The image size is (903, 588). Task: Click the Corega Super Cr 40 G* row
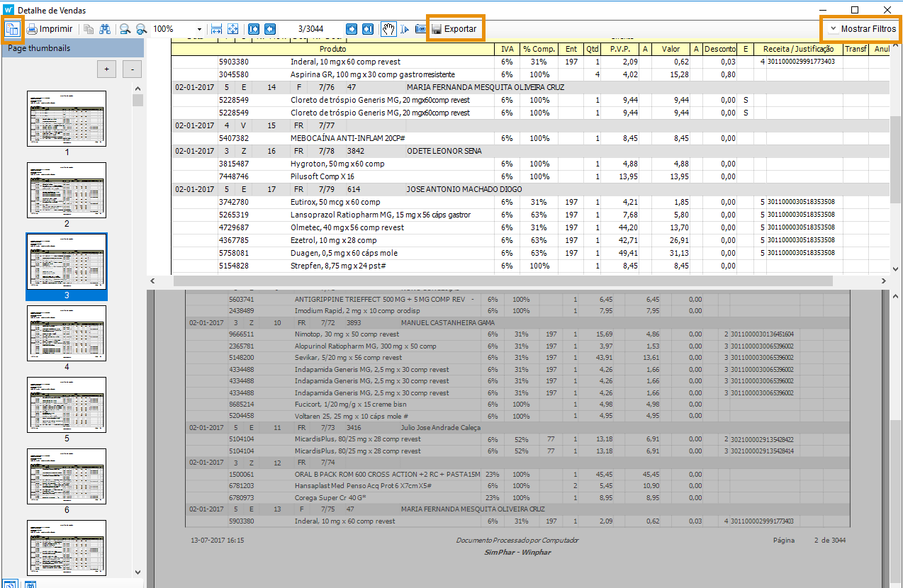[516, 497]
